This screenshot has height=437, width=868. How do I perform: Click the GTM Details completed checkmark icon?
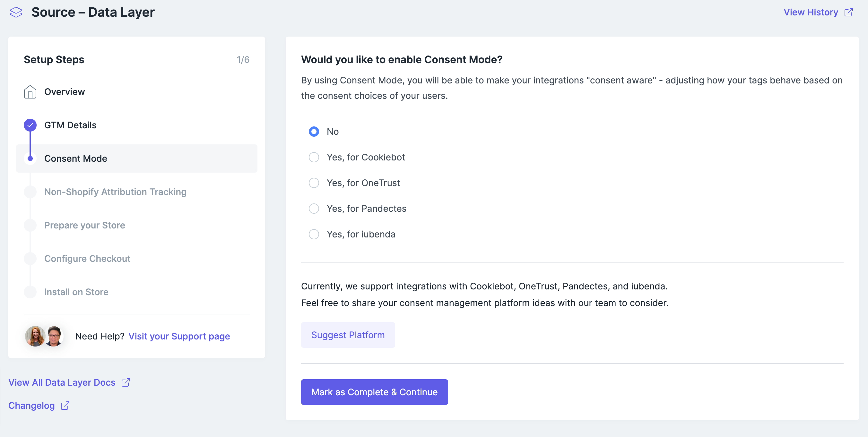click(x=30, y=125)
